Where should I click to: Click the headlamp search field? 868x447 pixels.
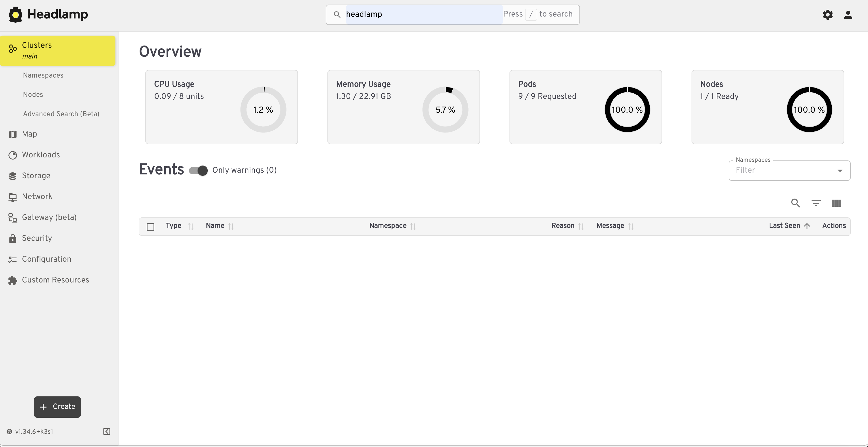tap(423, 14)
